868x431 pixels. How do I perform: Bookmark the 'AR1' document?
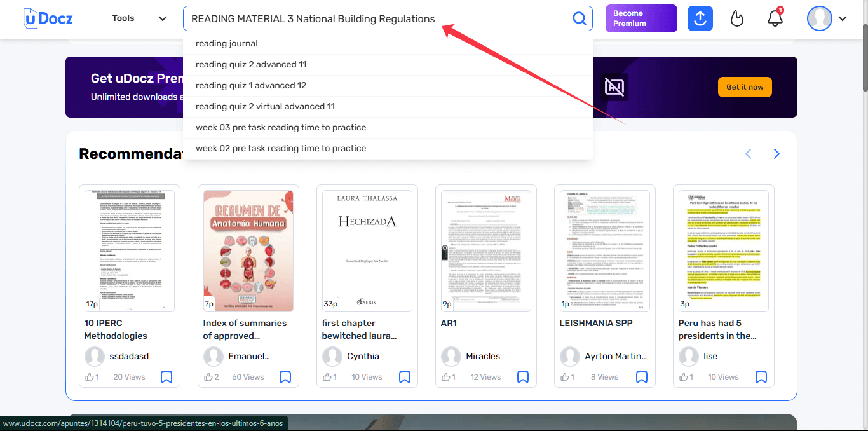(523, 377)
